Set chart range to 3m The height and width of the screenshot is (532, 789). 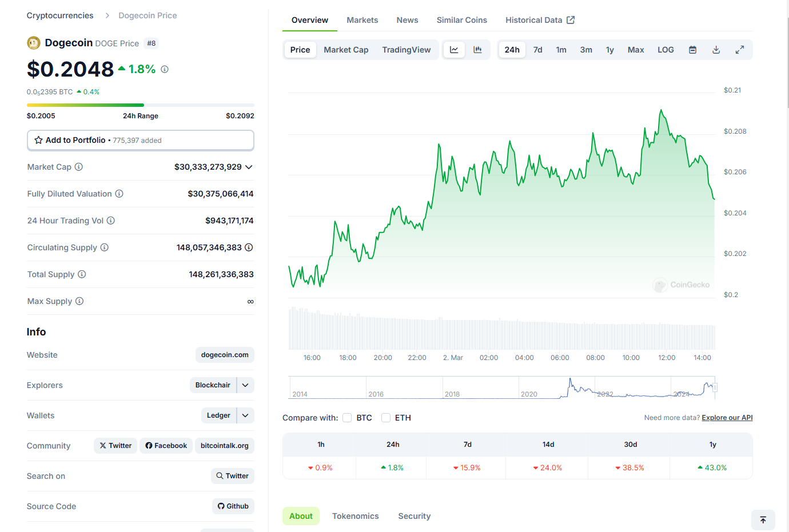pos(586,50)
